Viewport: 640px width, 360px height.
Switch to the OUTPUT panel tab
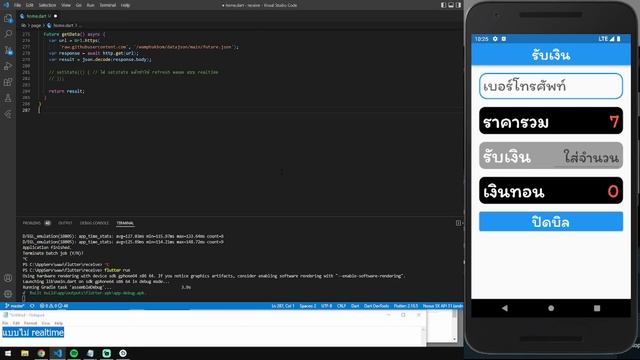pyautogui.click(x=65, y=223)
